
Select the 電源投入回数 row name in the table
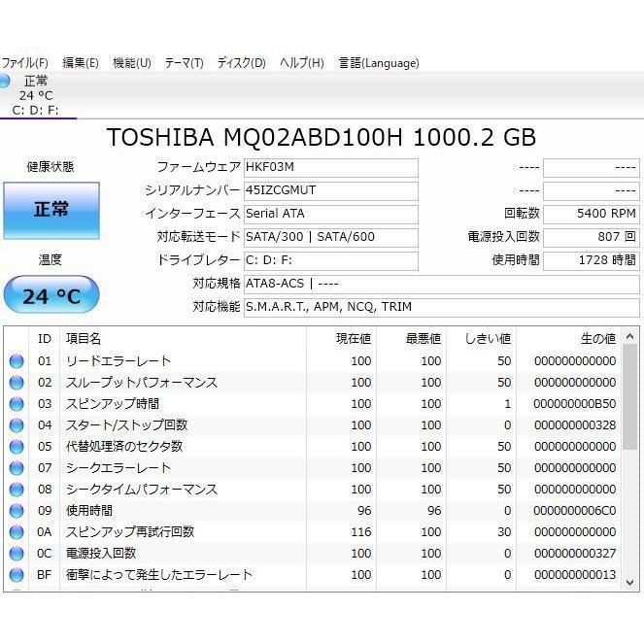[101, 554]
